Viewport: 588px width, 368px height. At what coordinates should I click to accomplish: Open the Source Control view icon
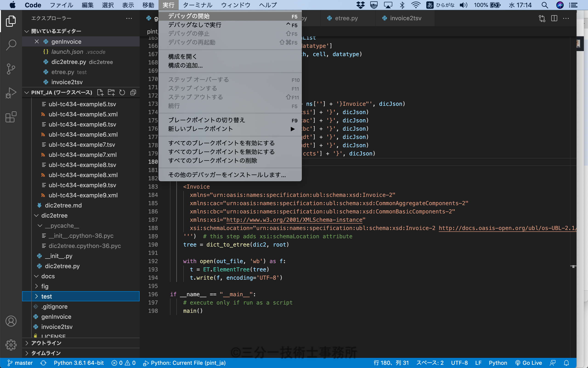(x=11, y=69)
